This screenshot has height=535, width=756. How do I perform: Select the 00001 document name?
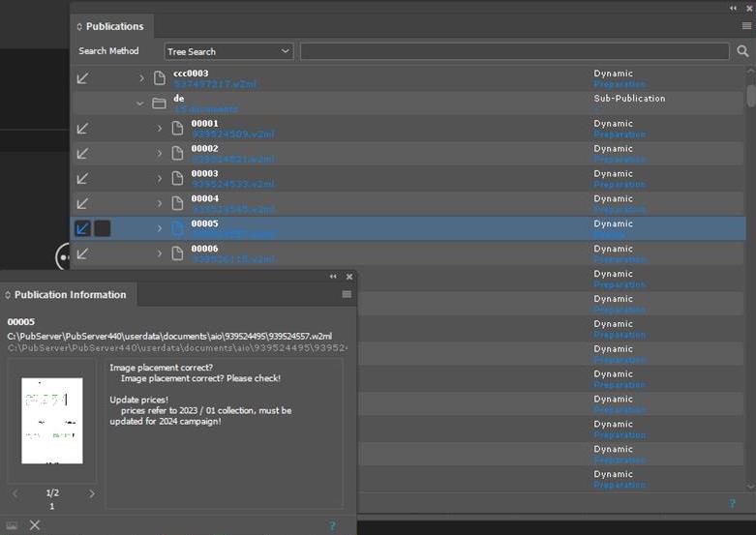tap(205, 124)
